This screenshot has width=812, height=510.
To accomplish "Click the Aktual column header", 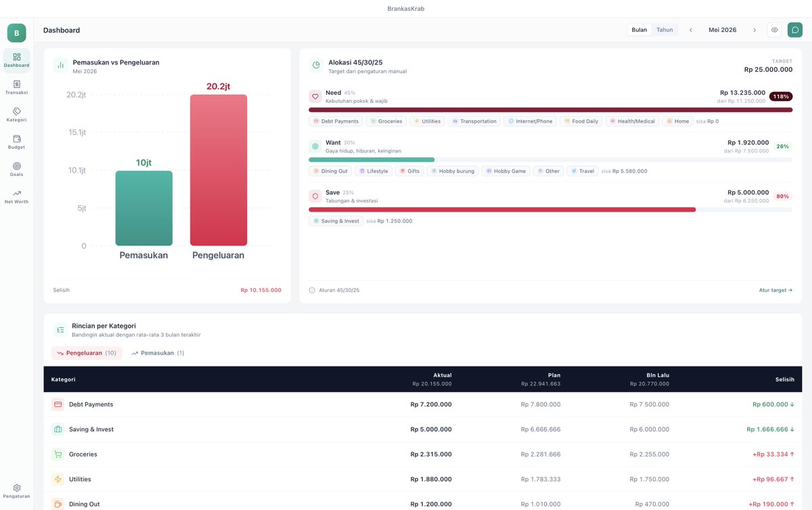I will click(x=443, y=375).
